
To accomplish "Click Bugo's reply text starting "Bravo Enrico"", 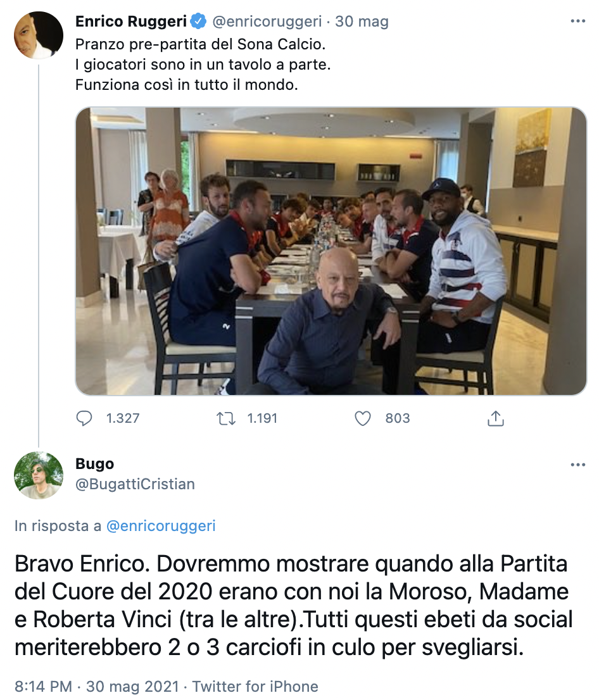I will [291, 605].
